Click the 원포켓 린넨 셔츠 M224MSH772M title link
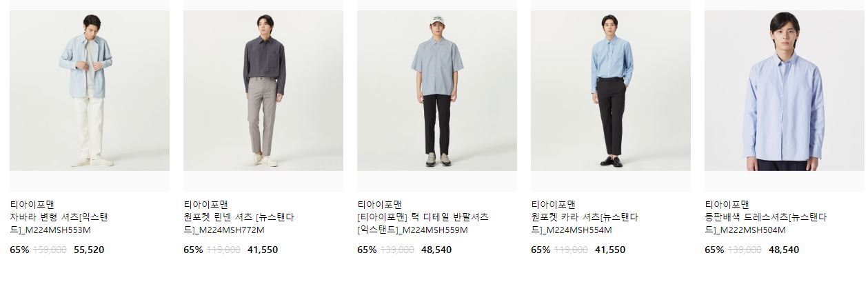 [x=239, y=223]
